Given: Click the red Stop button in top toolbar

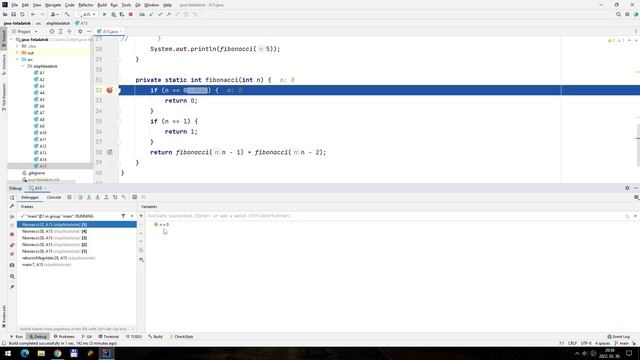Looking at the screenshot, I should point(131,14).
